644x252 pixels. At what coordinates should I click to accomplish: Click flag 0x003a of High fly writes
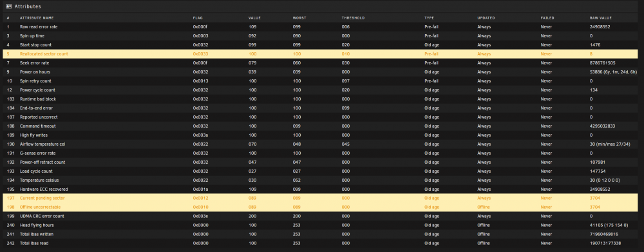[x=200, y=135]
